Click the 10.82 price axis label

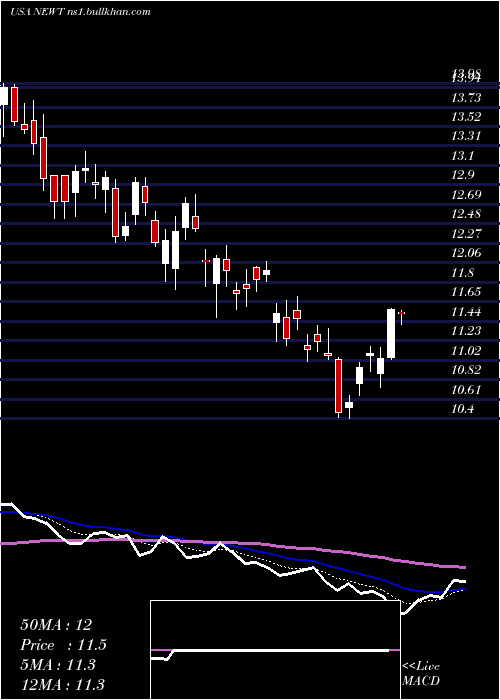tap(466, 369)
